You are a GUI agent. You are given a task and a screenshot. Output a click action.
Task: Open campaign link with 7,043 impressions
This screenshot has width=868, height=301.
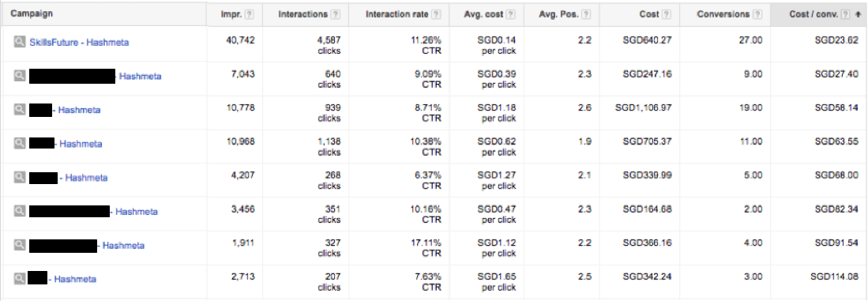(95, 77)
